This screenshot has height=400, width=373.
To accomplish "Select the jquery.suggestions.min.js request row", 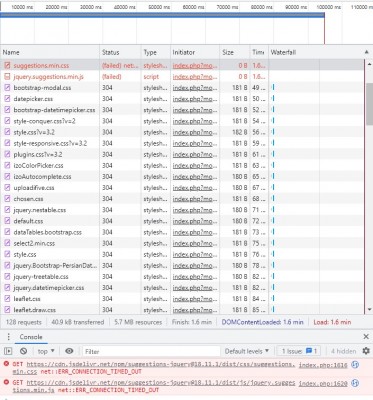I will pos(182,77).
